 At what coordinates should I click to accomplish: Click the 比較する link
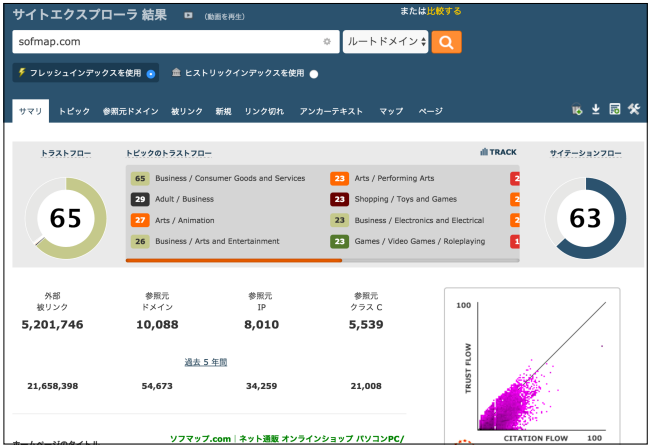[444, 11]
